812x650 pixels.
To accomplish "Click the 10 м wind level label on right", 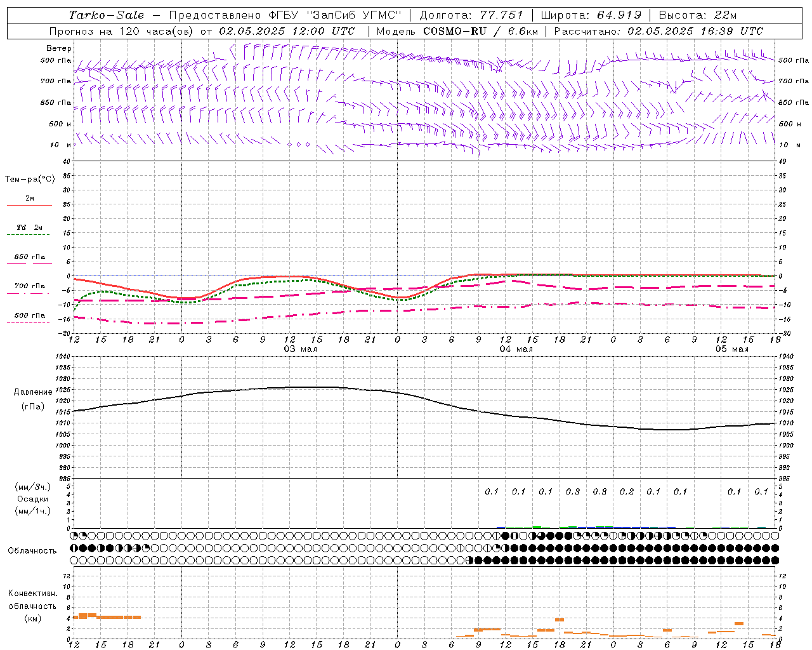I will pyautogui.click(x=789, y=145).
